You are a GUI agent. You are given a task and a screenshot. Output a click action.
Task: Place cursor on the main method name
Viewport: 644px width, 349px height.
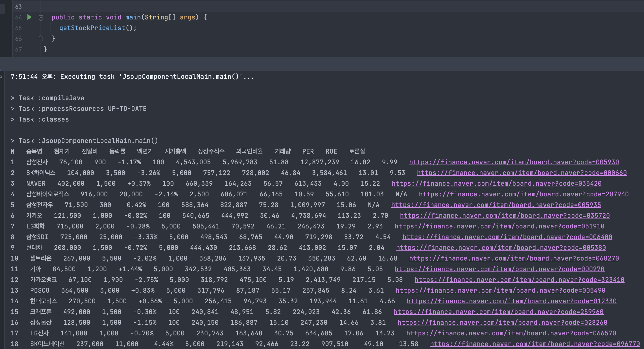coord(133,17)
